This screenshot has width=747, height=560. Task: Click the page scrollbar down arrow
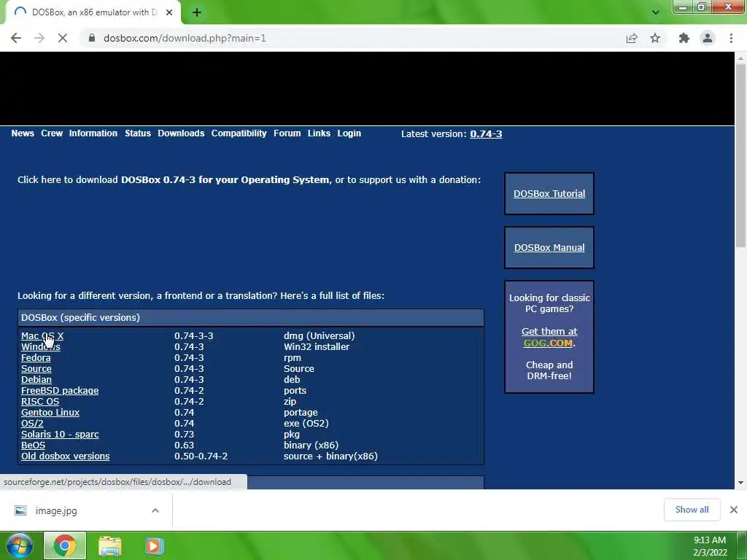pyautogui.click(x=741, y=483)
